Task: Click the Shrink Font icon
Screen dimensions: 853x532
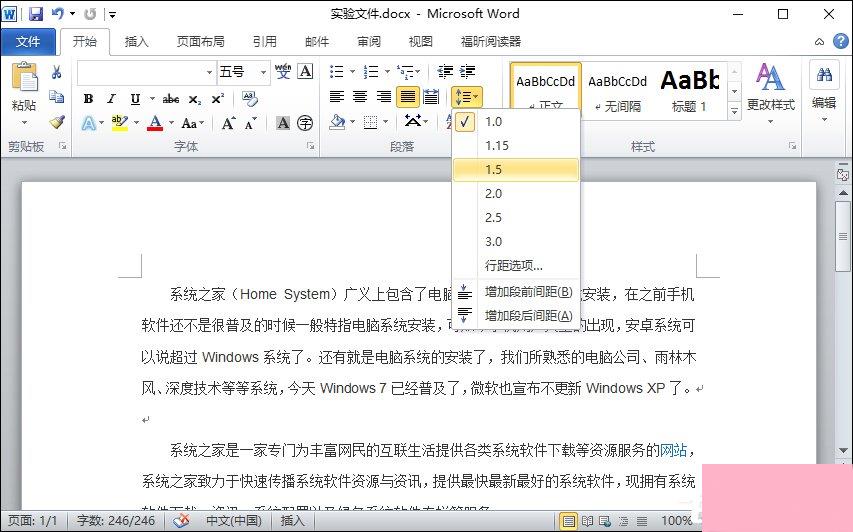Action: click(x=250, y=123)
